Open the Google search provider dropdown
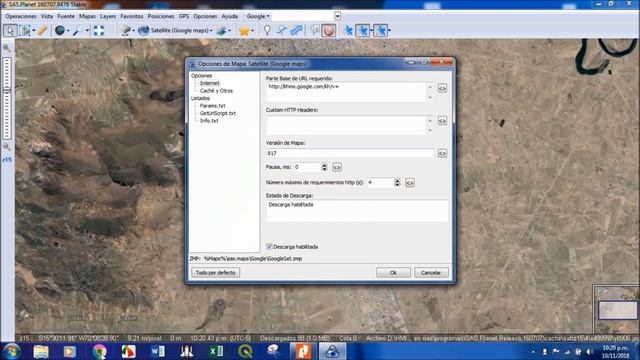The height and width of the screenshot is (360, 640). [x=258, y=16]
